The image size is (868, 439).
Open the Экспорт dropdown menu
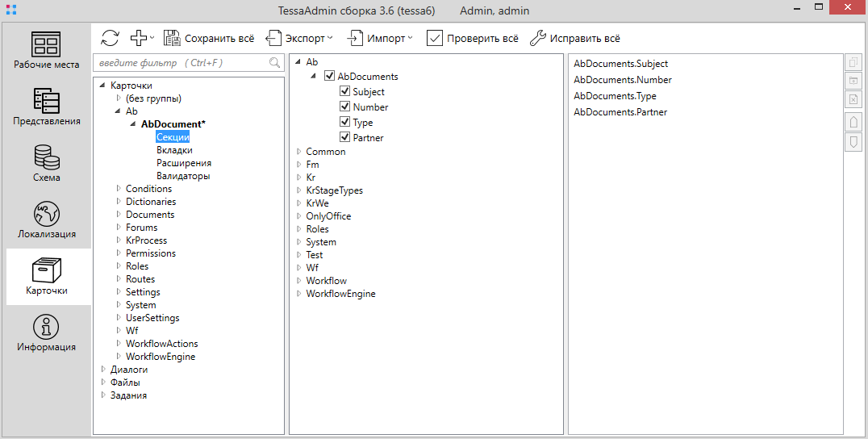coord(298,38)
